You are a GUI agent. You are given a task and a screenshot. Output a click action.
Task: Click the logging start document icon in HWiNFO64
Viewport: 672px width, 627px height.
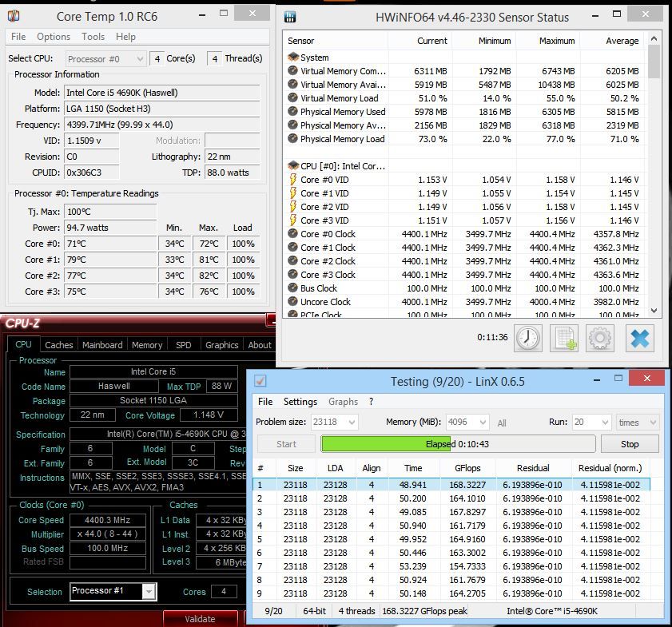point(564,339)
